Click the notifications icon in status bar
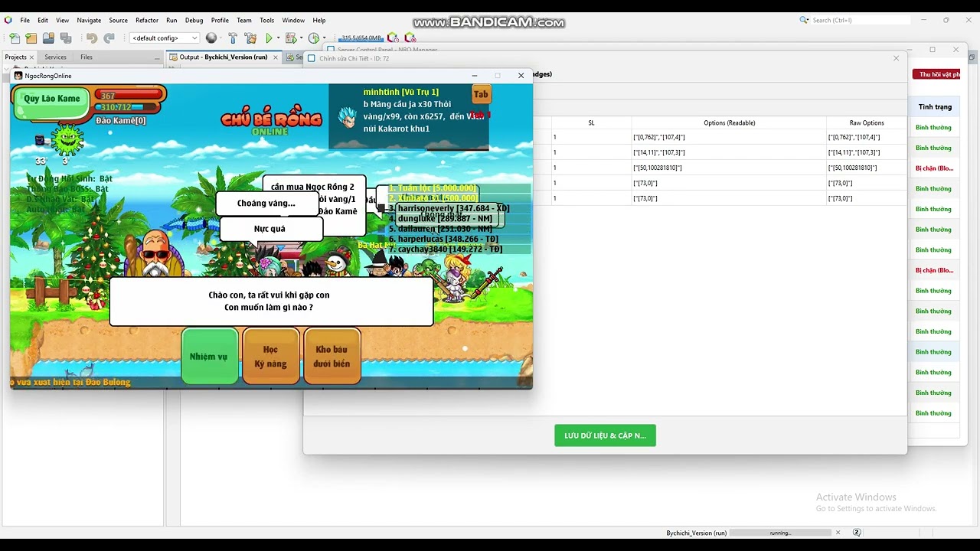980x551 pixels. coord(857,533)
